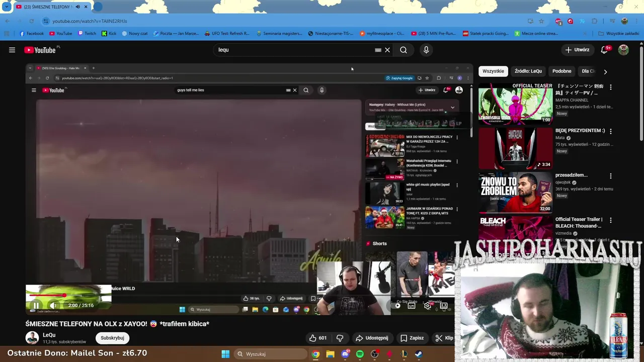Open player settings gear
Image resolution: width=644 pixels, height=362 pixels.
click(428, 305)
